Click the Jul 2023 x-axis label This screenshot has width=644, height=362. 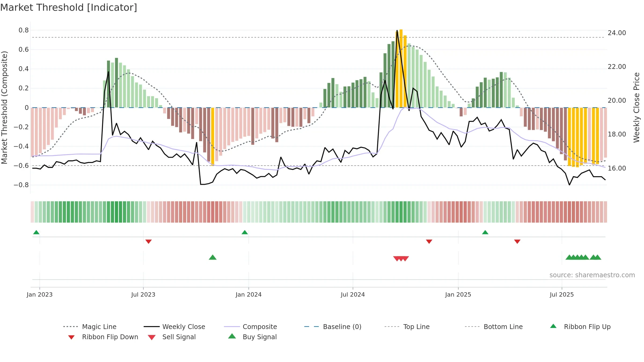(143, 294)
